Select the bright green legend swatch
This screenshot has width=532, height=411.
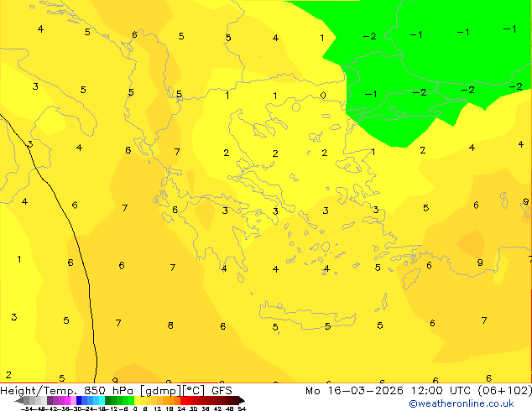(x=131, y=401)
